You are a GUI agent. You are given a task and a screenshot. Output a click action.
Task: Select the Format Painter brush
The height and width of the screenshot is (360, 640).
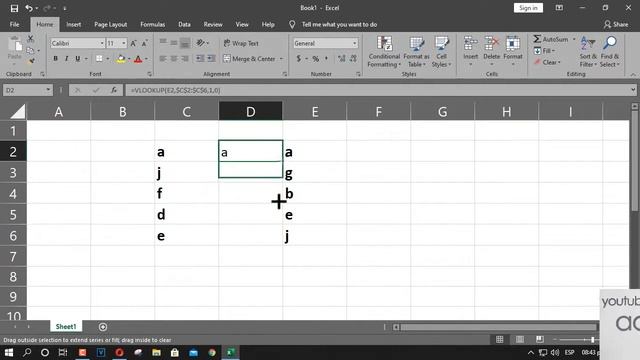coord(31,62)
